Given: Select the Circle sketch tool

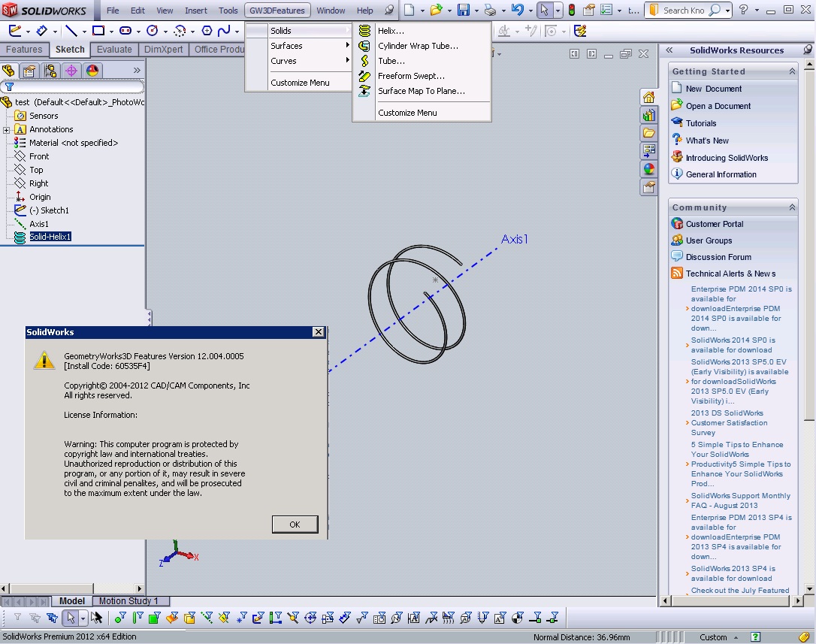Looking at the screenshot, I should pyautogui.click(x=153, y=32).
